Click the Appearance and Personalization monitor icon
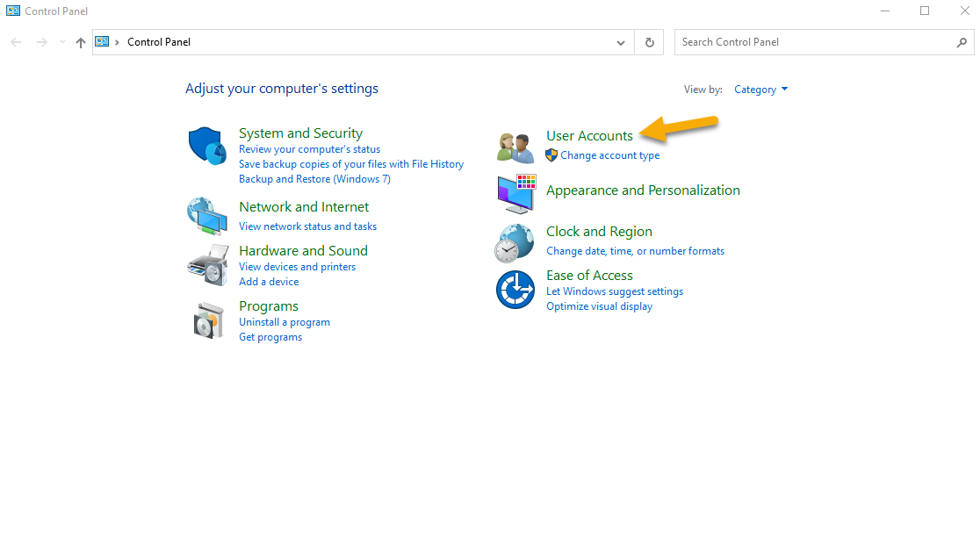 515,194
